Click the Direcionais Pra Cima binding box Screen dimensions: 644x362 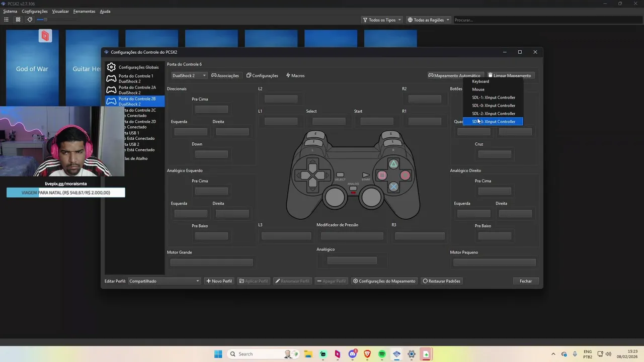coord(211,109)
